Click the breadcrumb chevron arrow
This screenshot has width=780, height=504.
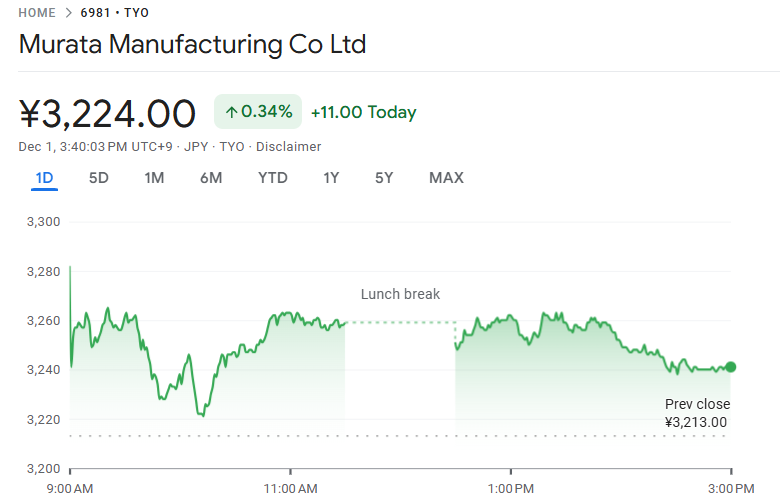[x=68, y=13]
